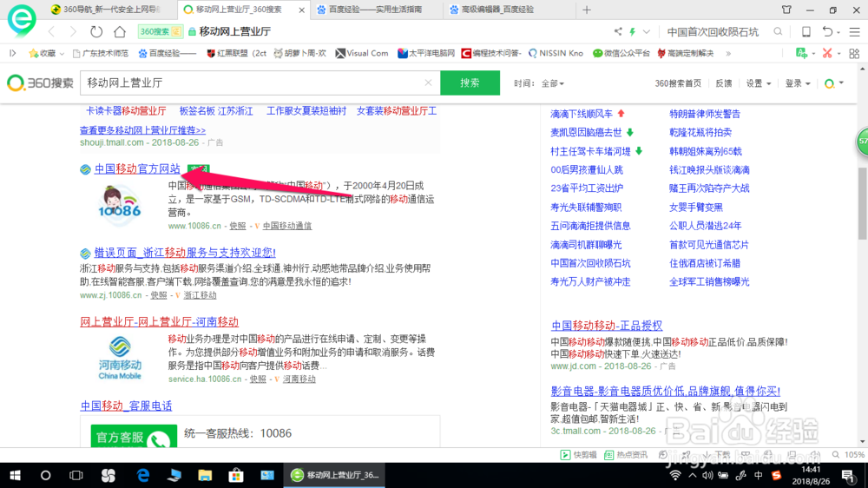The image size is (868, 488).
Task: Open Microsoft Store from taskbar
Action: pos(236,475)
